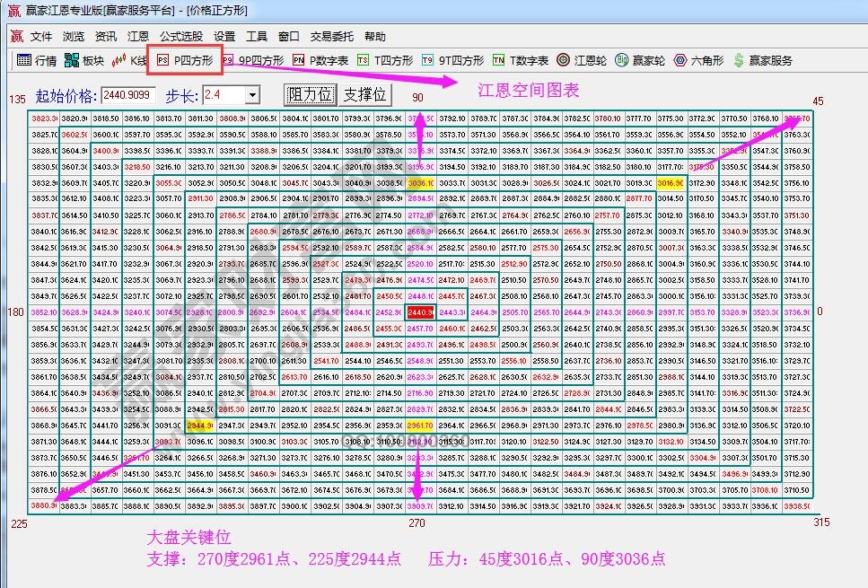Screen dimensions: 868x588
Task: Enable the 阻力位 resistance display
Action: (x=310, y=93)
